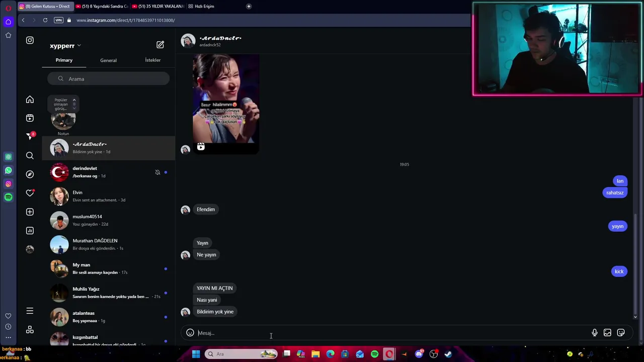
Task: Open Spotify in Opera sidebar
Action: pos(8,198)
